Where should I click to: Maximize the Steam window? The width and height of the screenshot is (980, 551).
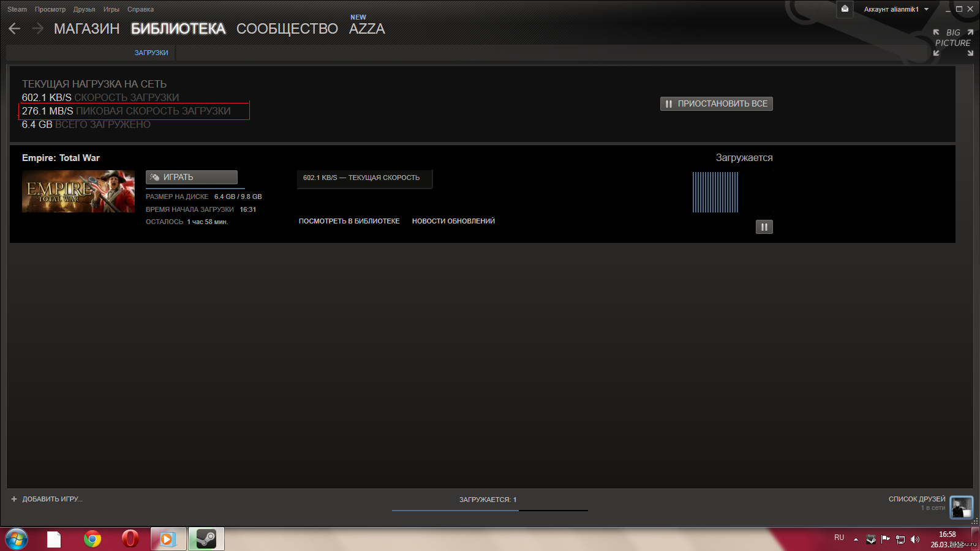[959, 9]
